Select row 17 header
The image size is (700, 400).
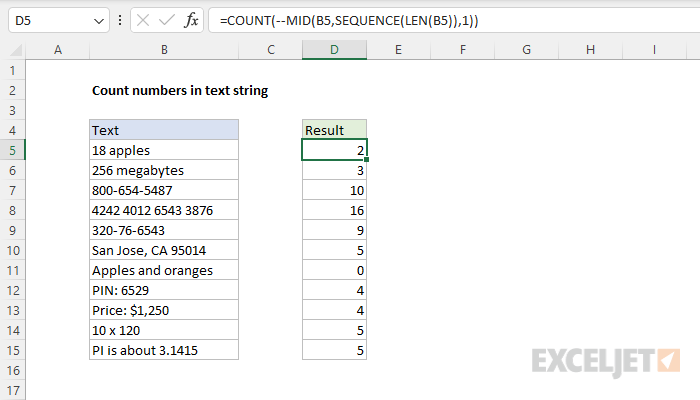pyautogui.click(x=12, y=390)
